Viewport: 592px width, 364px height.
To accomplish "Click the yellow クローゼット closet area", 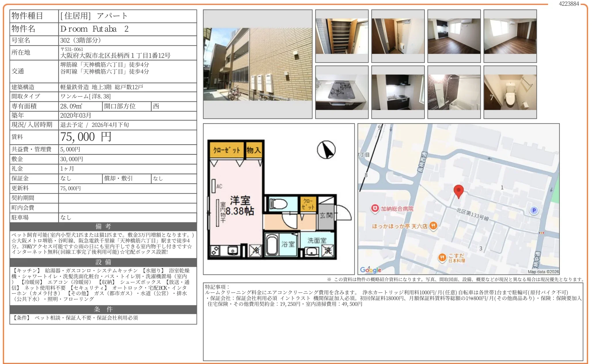I will tap(226, 150).
